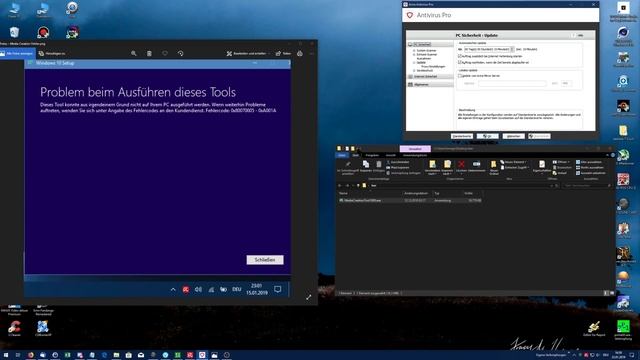Click the delete trash icon in Photos toolbar
Image resolution: width=640 pixels, height=360 pixels.
tap(149, 53)
